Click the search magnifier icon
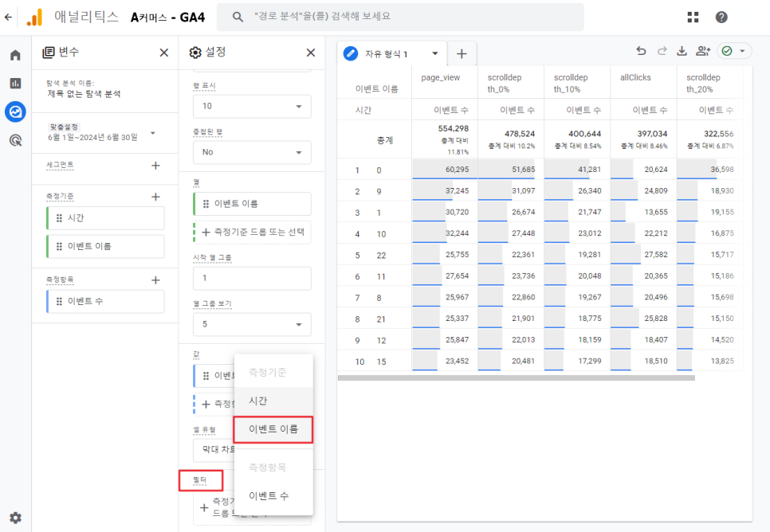The width and height of the screenshot is (770, 532). click(238, 17)
